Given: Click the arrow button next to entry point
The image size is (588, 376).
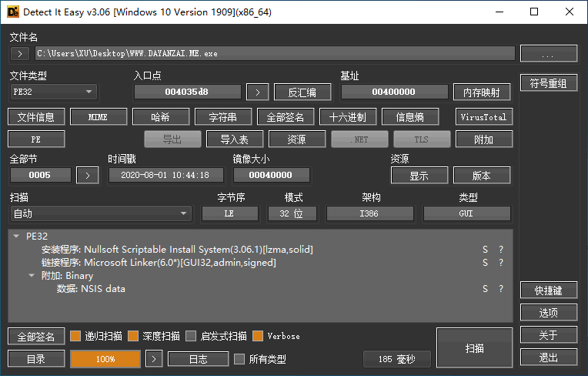Looking at the screenshot, I should pyautogui.click(x=257, y=92).
